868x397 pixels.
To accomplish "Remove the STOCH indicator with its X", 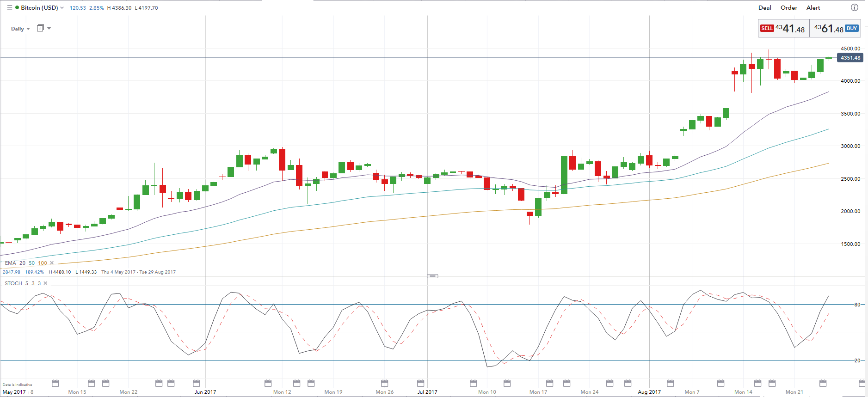I will click(45, 283).
